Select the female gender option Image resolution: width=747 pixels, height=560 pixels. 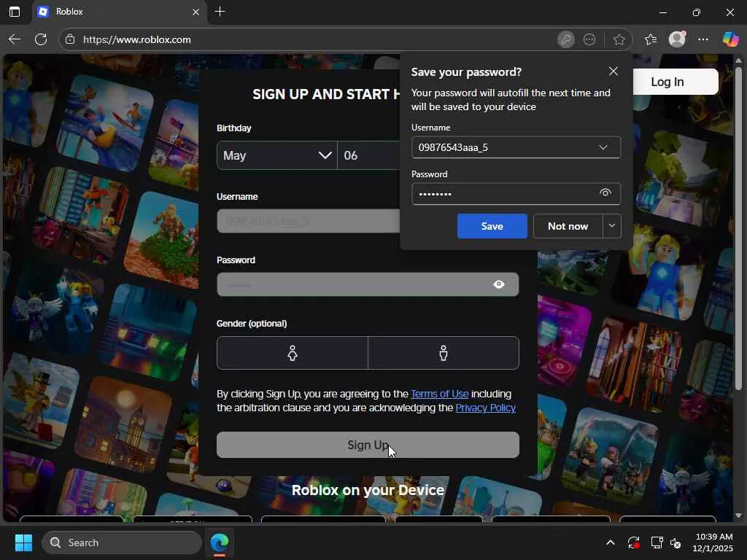point(293,353)
